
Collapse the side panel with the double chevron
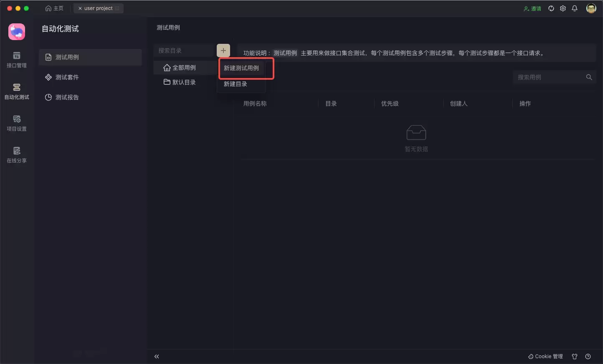click(x=157, y=356)
